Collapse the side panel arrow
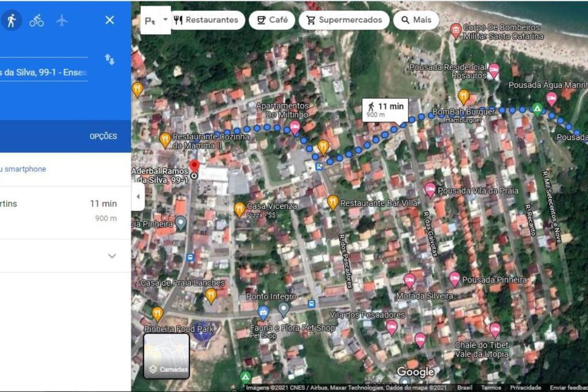588x392 pixels. point(138,196)
